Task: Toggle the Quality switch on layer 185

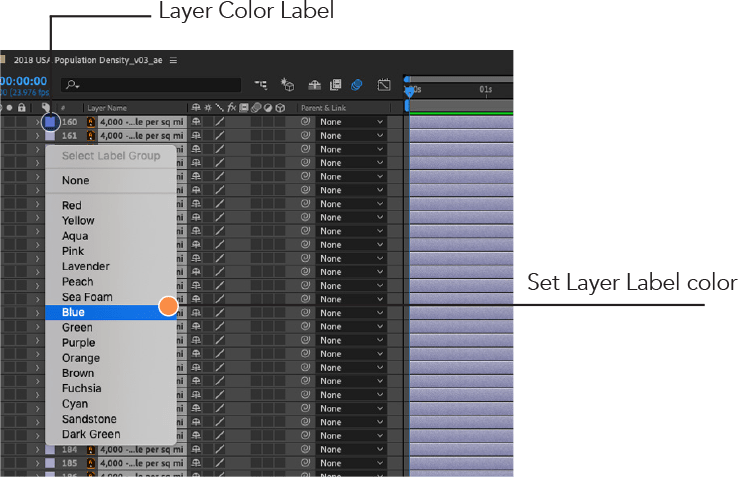Action: click(220, 463)
